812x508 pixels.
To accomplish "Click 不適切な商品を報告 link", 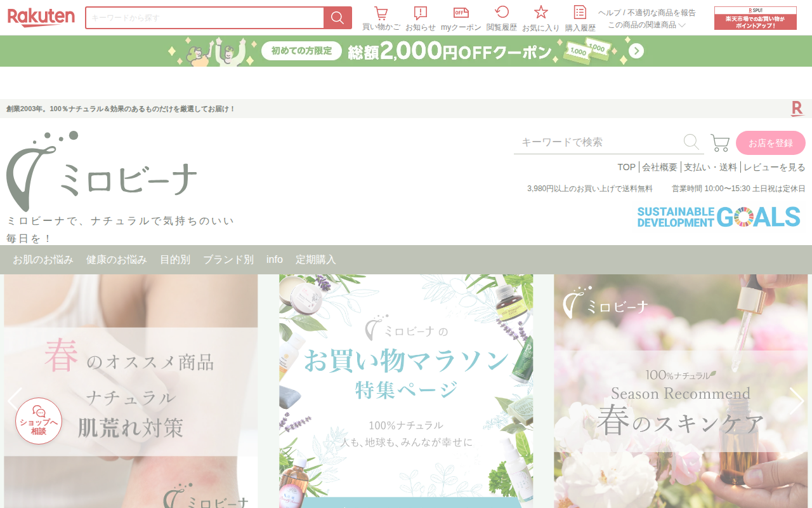I will [662, 13].
